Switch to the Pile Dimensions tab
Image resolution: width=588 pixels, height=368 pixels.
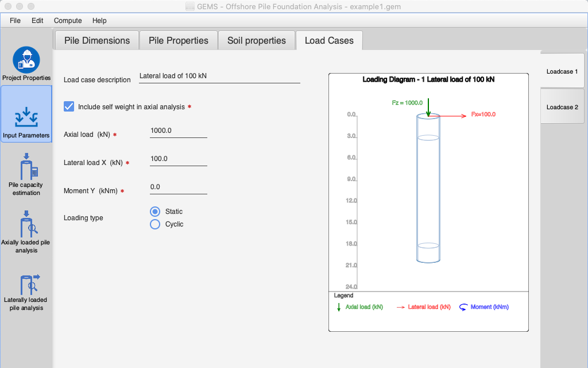click(x=97, y=41)
